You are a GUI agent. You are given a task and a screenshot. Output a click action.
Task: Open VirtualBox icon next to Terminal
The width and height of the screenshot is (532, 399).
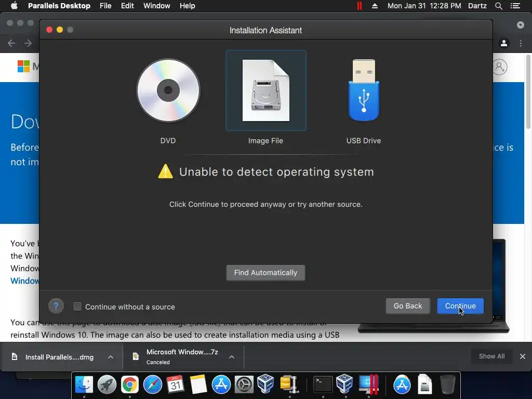point(344,384)
